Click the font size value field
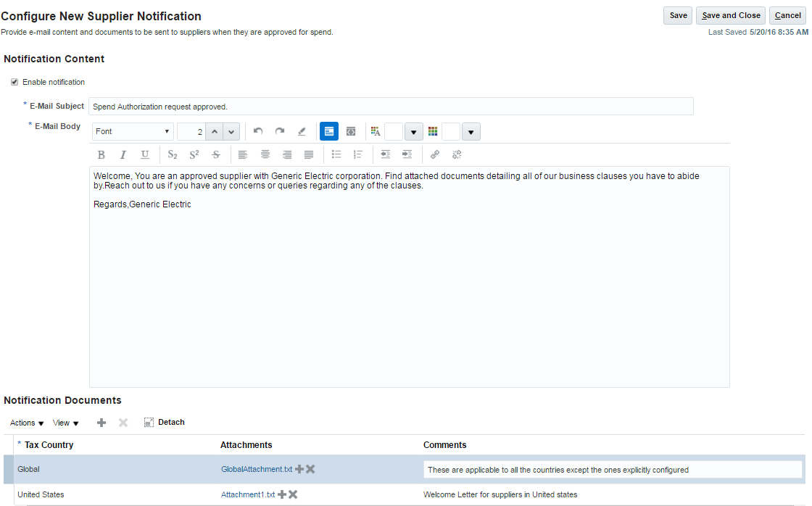The height and width of the screenshot is (506, 812). click(x=191, y=131)
